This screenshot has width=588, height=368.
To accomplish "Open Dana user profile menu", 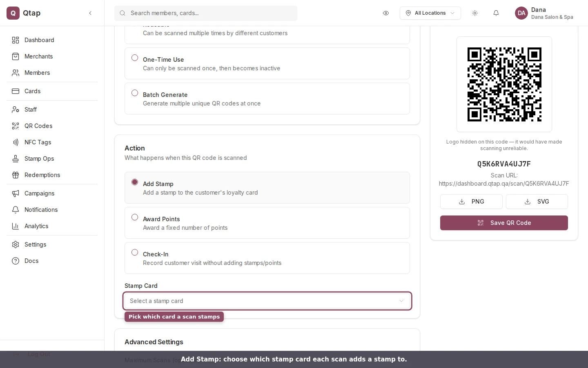I will pyautogui.click(x=545, y=13).
